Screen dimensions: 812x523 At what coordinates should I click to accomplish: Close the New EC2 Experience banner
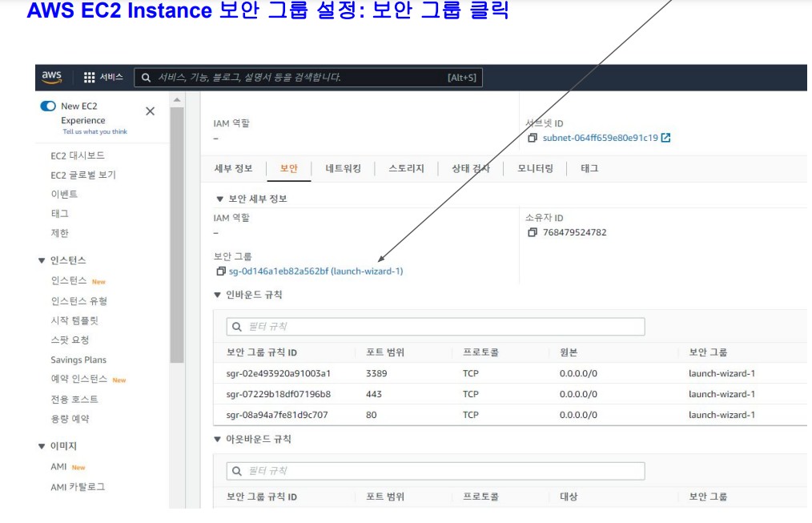[x=151, y=111]
